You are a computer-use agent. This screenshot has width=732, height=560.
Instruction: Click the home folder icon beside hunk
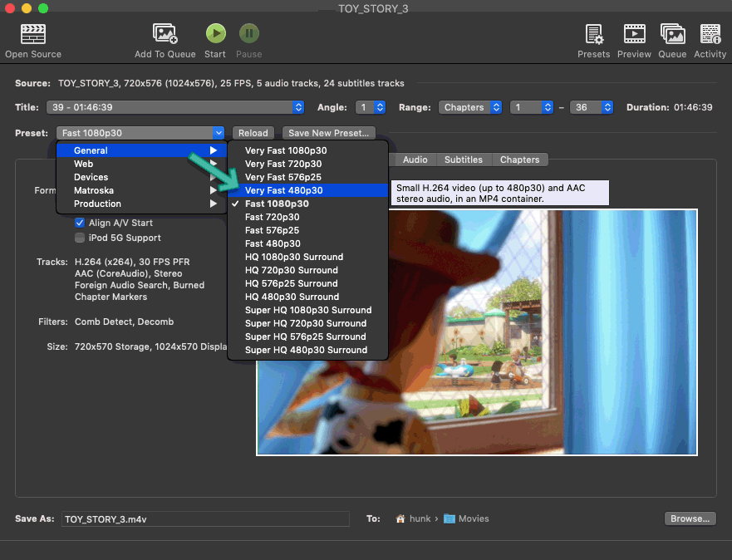(400, 518)
